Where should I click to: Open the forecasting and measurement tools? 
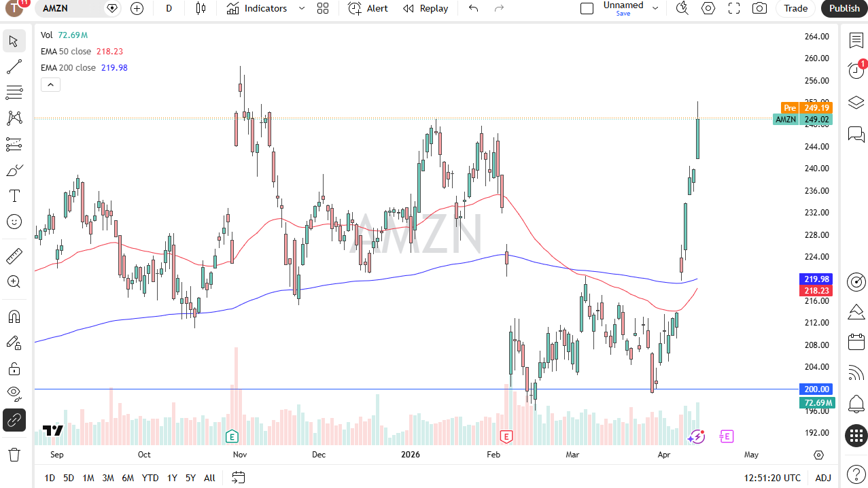pos(14,144)
